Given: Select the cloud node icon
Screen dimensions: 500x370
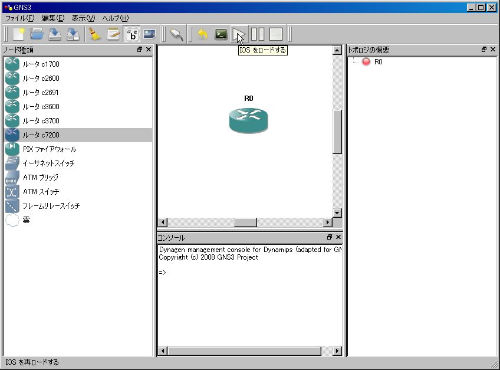Looking at the screenshot, I should tap(12, 220).
